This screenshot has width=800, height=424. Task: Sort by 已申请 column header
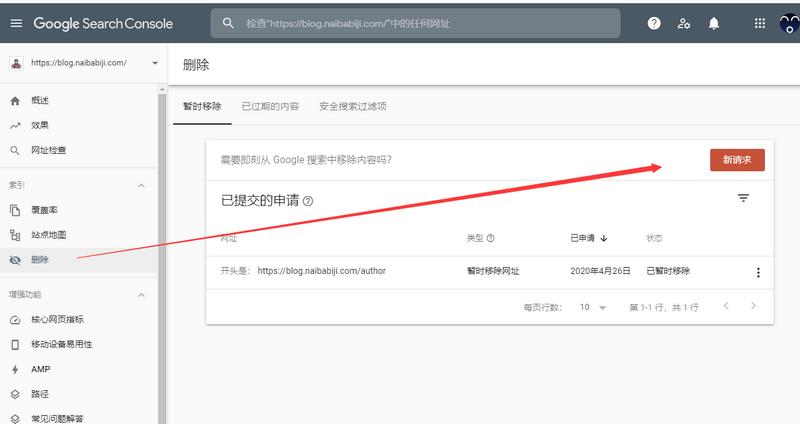[x=582, y=238]
